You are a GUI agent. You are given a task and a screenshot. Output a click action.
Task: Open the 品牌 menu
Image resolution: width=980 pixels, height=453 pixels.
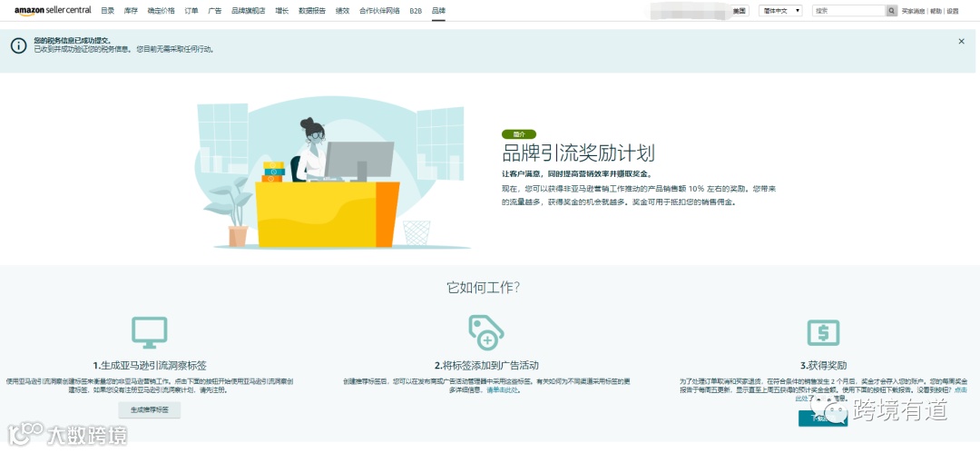tap(438, 11)
